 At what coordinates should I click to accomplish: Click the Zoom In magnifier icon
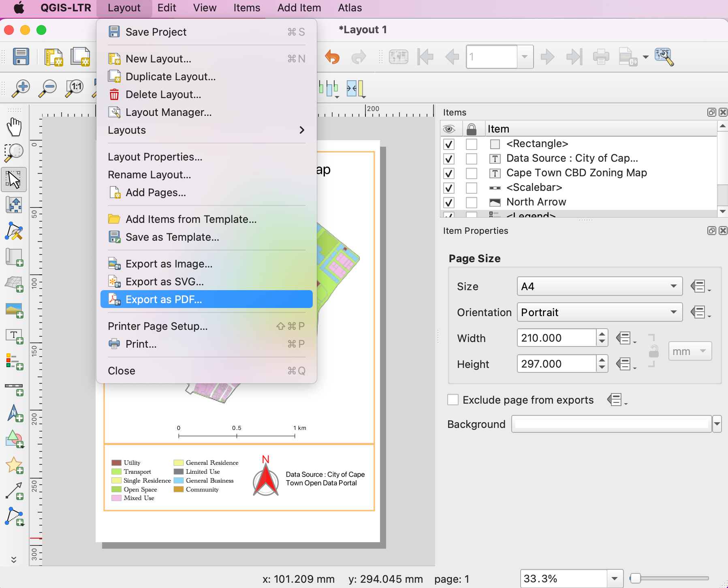(x=21, y=88)
